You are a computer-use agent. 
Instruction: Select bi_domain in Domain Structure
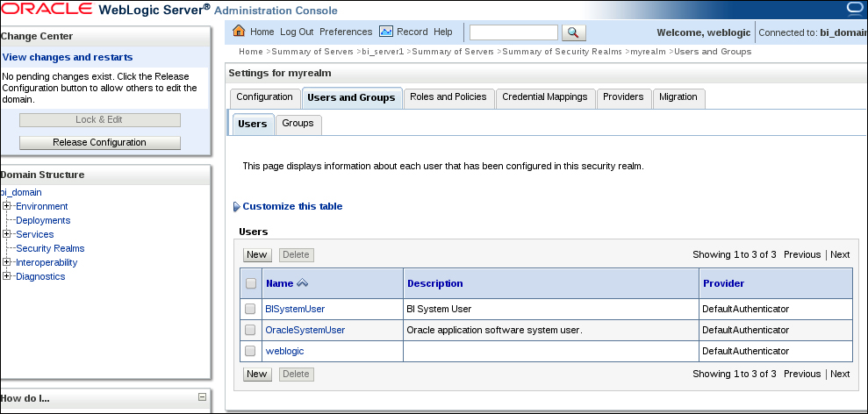[21, 193]
